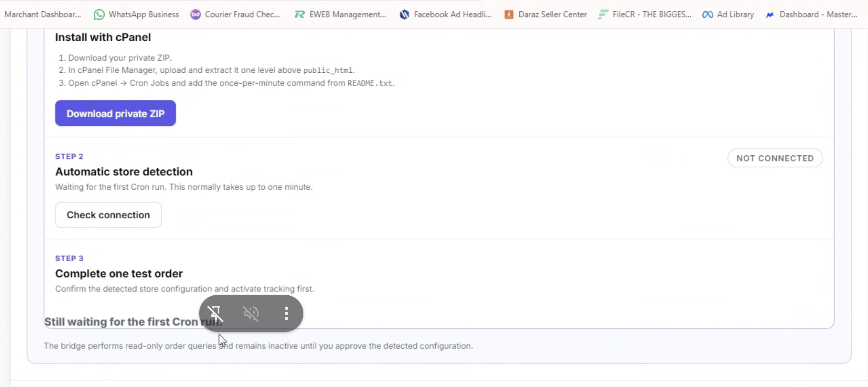
Task: Click the Meta Ad Library bookmark icon
Action: tap(708, 15)
